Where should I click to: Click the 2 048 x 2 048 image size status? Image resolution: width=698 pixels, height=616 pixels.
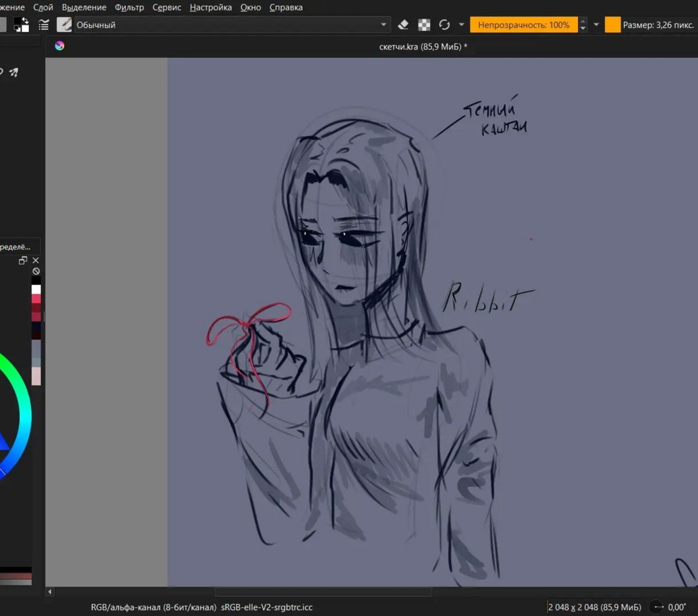[x=594, y=607]
